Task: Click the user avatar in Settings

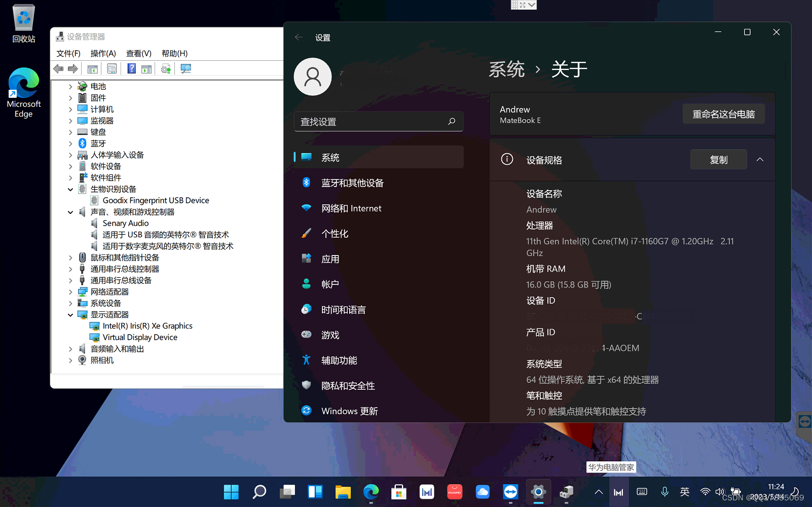Action: click(313, 77)
